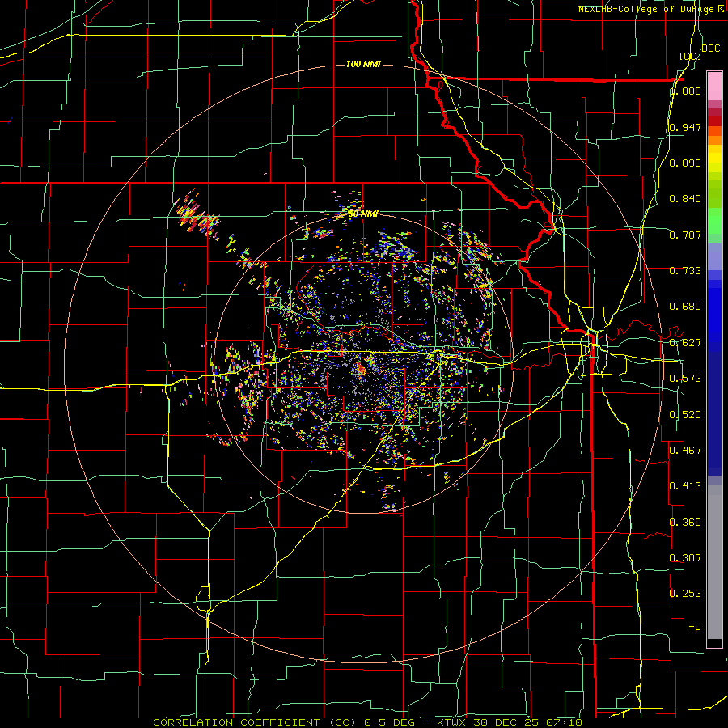
Task: Click the TH threshold label
Action: pyautogui.click(x=695, y=630)
